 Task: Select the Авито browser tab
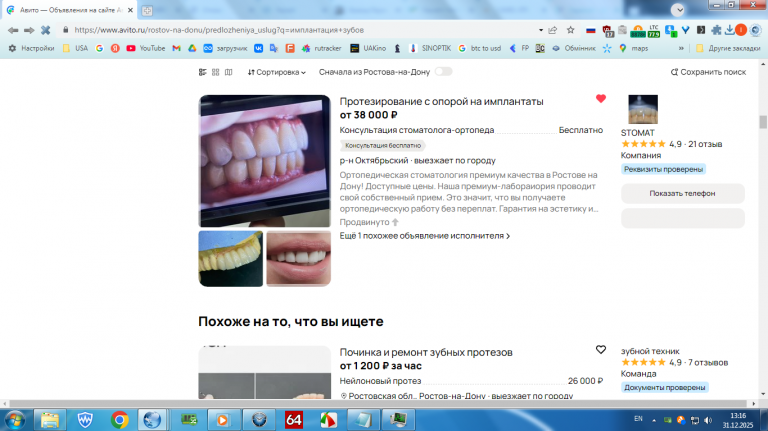tap(71, 10)
